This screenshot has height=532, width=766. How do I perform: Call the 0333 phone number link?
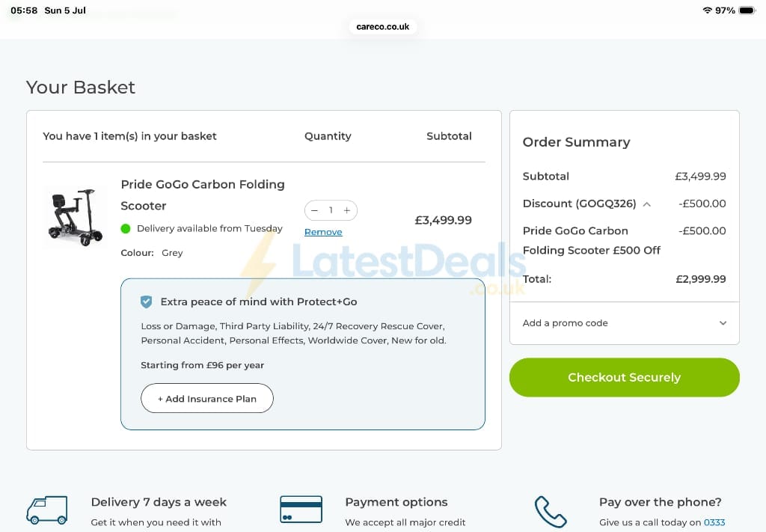[x=714, y=522]
